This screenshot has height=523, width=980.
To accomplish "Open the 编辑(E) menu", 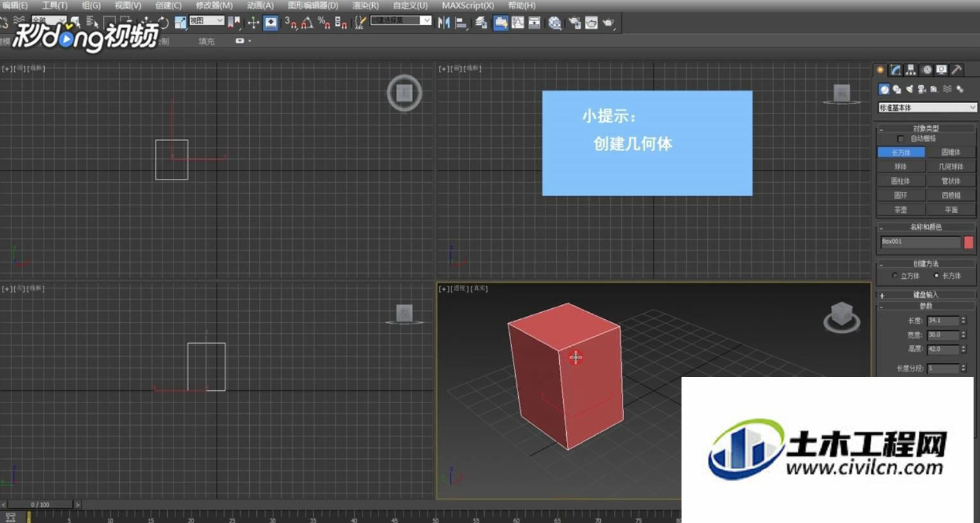I will tap(15, 5).
